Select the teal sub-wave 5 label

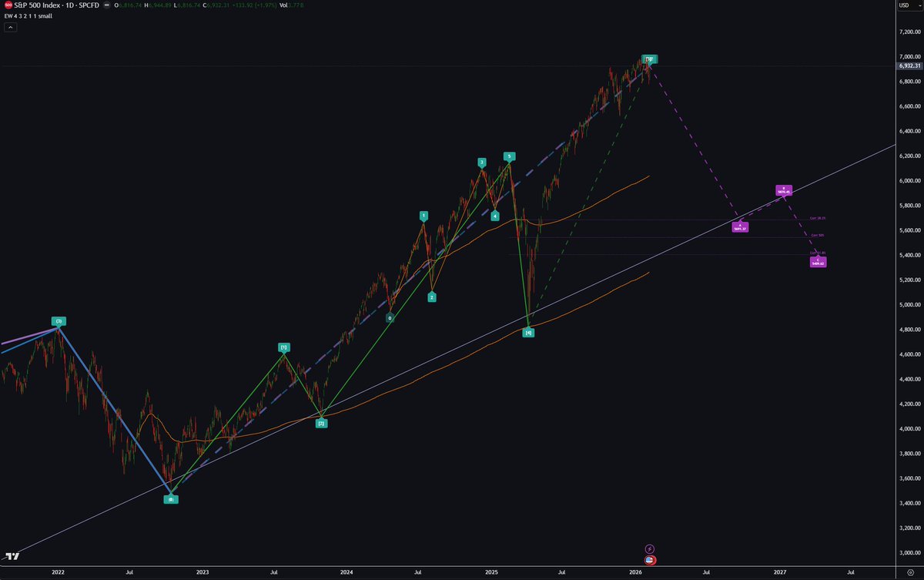[x=508, y=156]
